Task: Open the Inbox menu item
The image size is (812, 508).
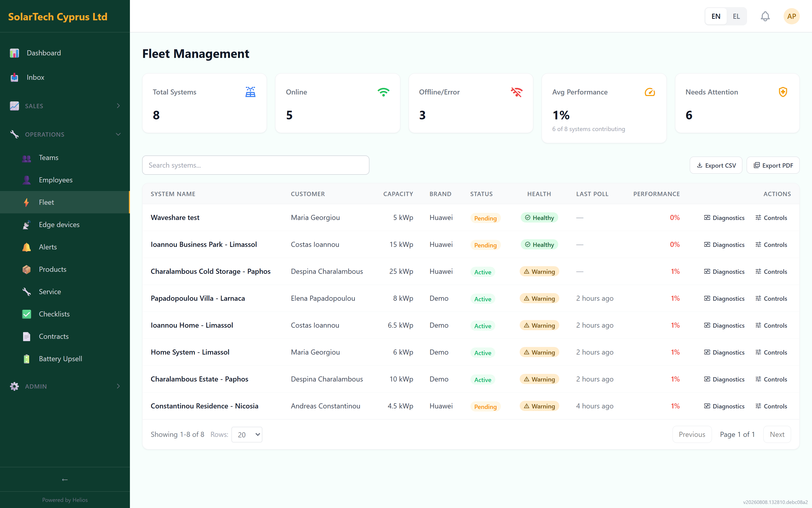Action: point(65,77)
